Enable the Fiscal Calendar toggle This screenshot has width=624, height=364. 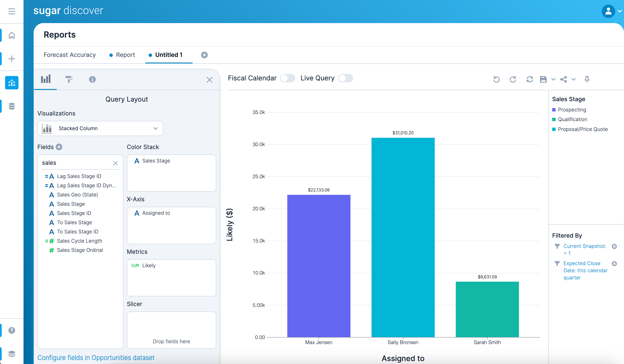coord(287,78)
